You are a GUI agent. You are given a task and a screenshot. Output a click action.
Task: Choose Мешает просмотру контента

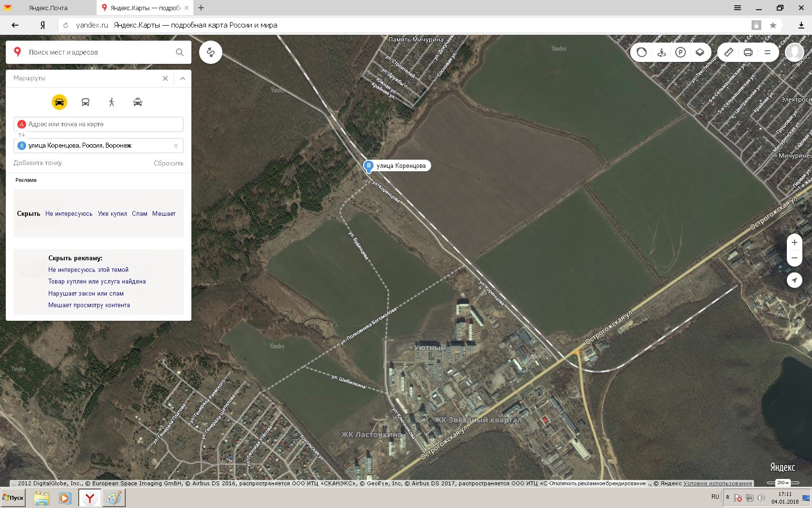(89, 305)
